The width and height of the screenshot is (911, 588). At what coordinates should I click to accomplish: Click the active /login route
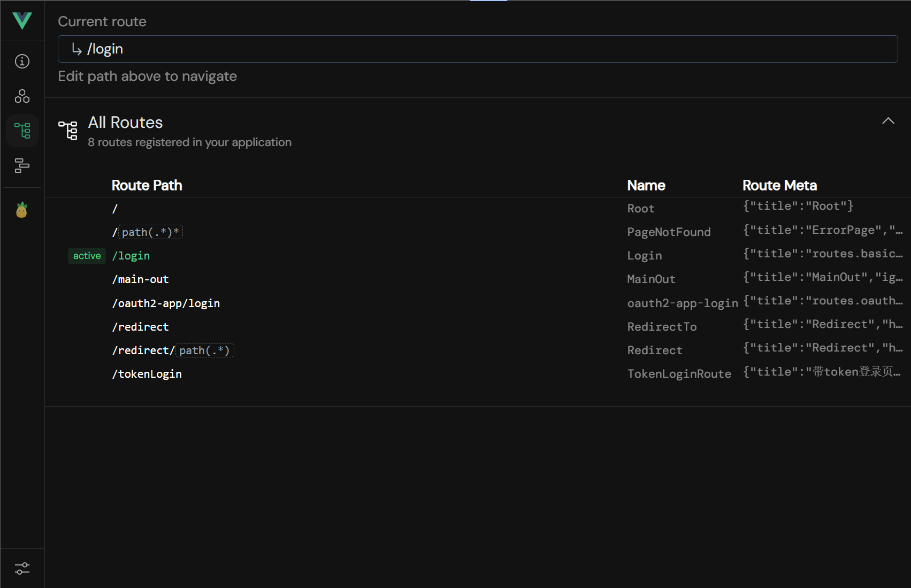point(131,256)
